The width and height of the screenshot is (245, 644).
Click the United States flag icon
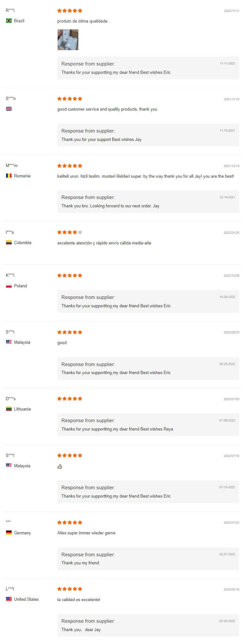point(9,599)
